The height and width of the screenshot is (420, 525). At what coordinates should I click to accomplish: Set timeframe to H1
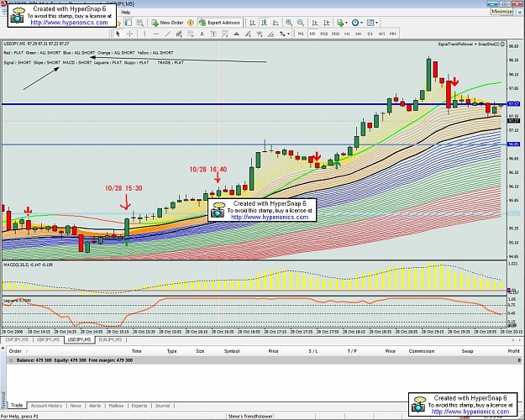tap(347, 34)
